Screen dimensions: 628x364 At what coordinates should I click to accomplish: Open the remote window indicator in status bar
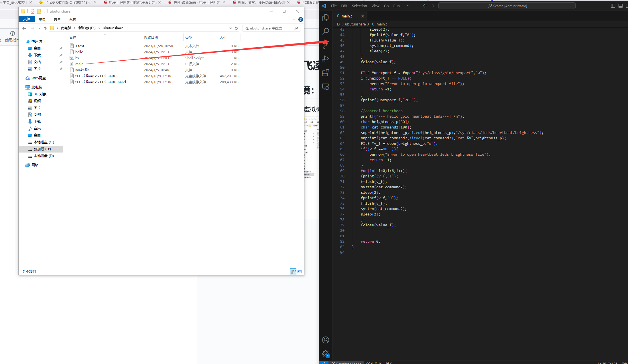click(324, 363)
